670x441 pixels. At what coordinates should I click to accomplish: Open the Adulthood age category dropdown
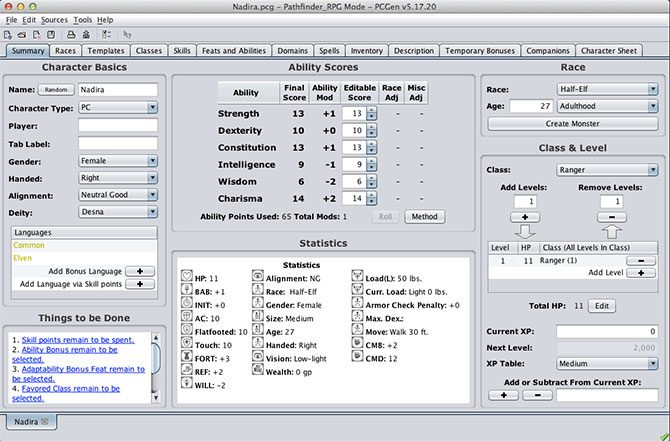607,106
